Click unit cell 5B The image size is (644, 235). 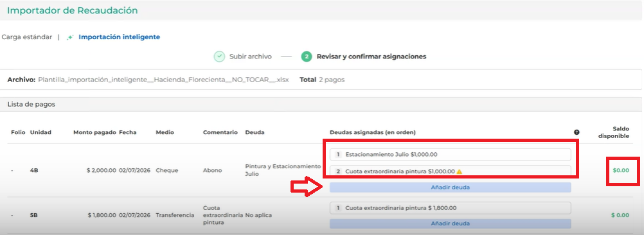pyautogui.click(x=34, y=215)
